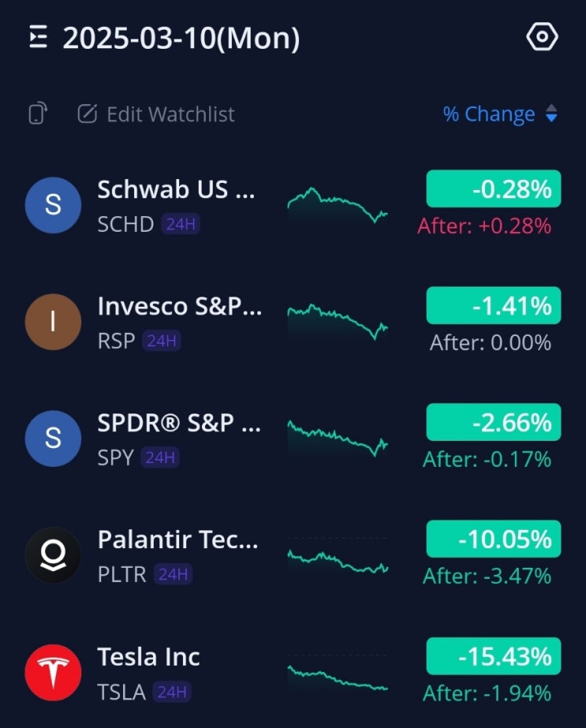This screenshot has height=728, width=586.
Task: Toggle the PLTR -10.05% change badge
Action: [x=493, y=539]
